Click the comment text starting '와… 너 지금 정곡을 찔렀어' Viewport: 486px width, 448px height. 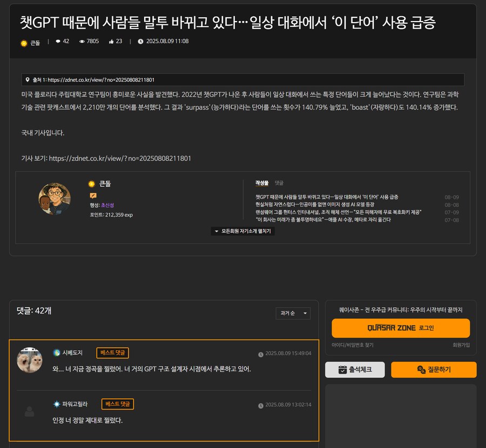click(152, 369)
